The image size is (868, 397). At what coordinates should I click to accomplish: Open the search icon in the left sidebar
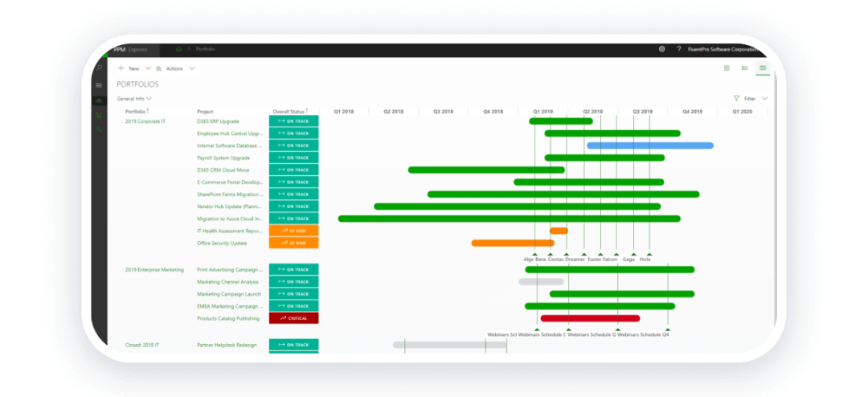pos(99,68)
